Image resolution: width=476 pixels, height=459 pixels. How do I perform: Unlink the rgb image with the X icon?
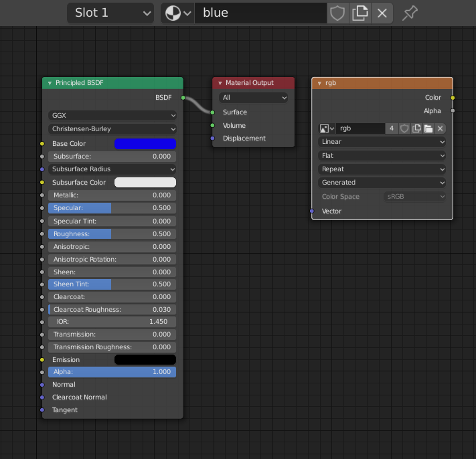(x=440, y=128)
